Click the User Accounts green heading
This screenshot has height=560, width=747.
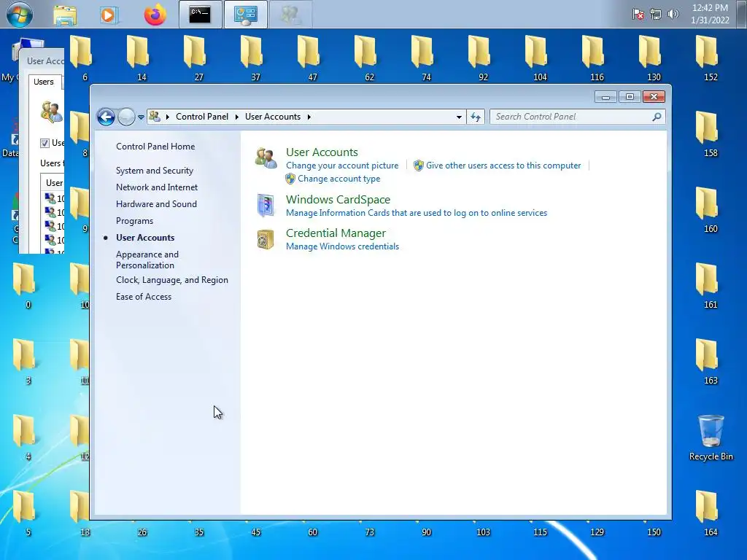(322, 152)
